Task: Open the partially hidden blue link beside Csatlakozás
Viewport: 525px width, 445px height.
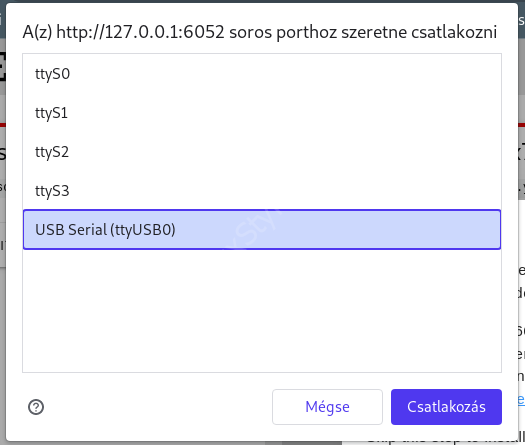Action: coord(521,399)
